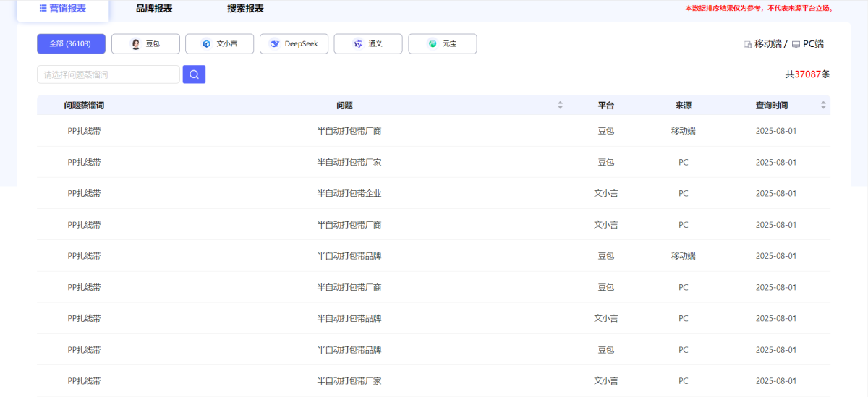Switch to the 品牌报表 tab
868x397 pixels.
(x=154, y=9)
